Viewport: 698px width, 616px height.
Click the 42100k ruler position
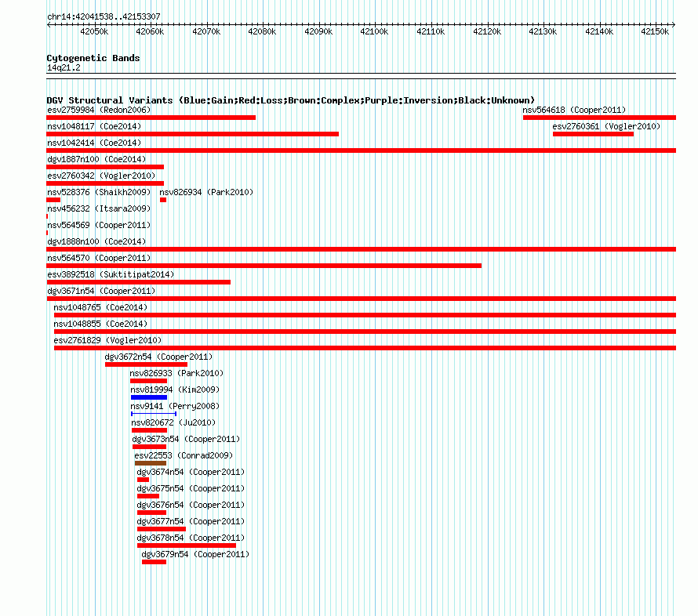[374, 31]
